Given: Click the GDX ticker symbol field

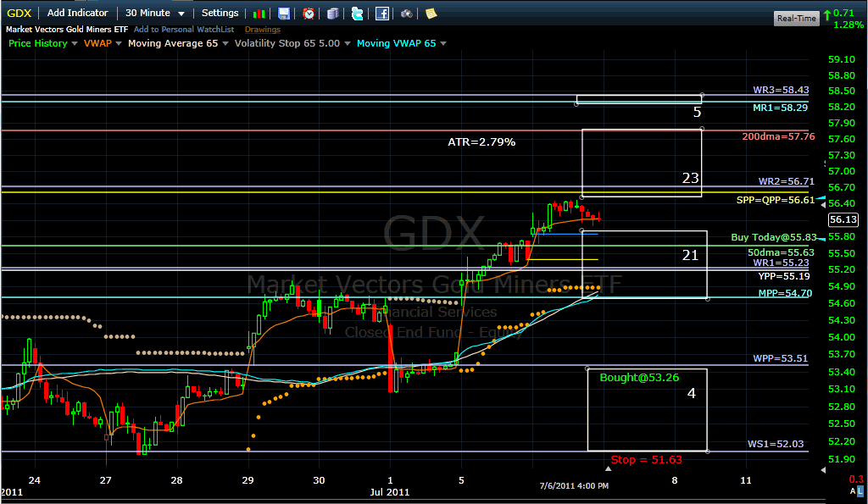Looking at the screenshot, I should click(x=19, y=13).
